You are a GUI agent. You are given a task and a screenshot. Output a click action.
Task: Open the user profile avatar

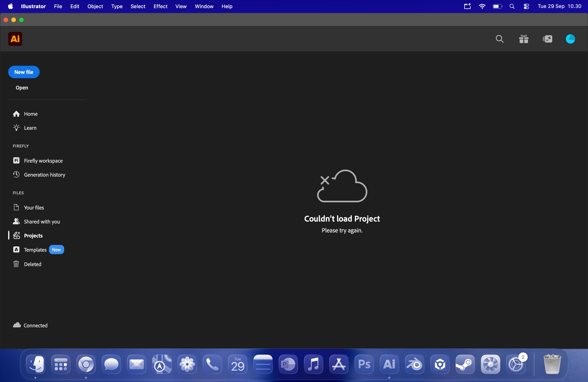(x=570, y=39)
